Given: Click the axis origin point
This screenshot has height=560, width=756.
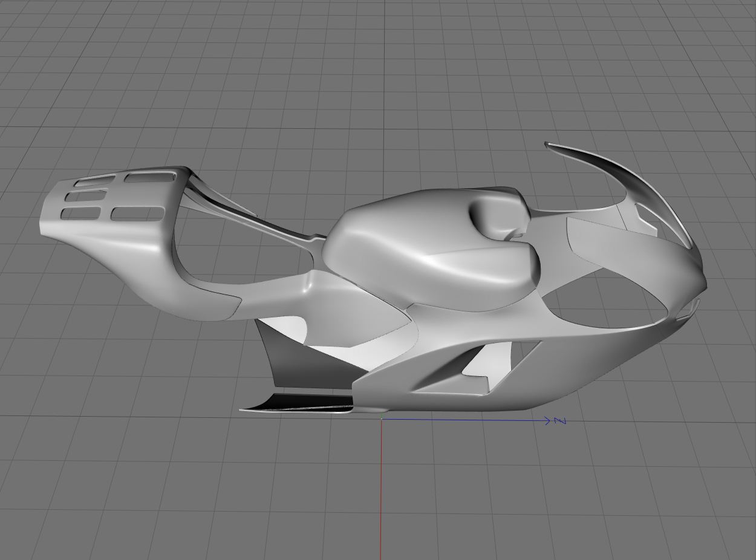Looking at the screenshot, I should pyautogui.click(x=381, y=418).
